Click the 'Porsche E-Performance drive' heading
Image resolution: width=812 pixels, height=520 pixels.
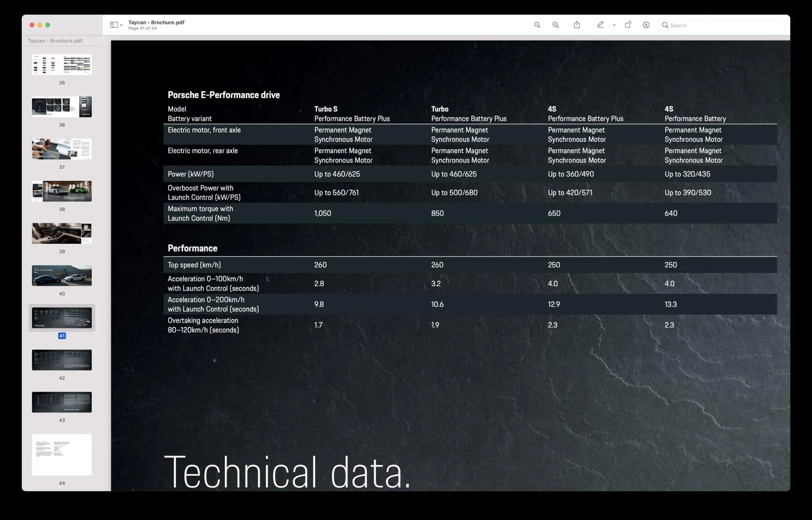224,95
